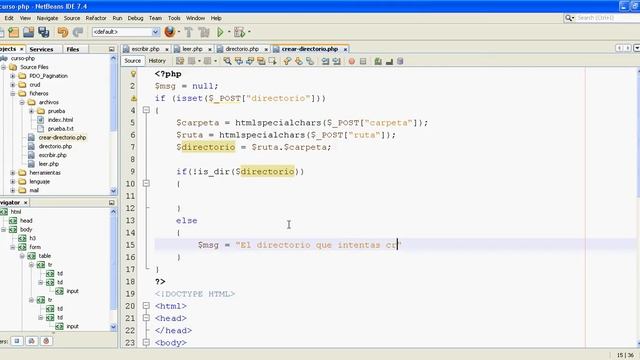Minimize the Projects panel window

[x=111, y=49]
